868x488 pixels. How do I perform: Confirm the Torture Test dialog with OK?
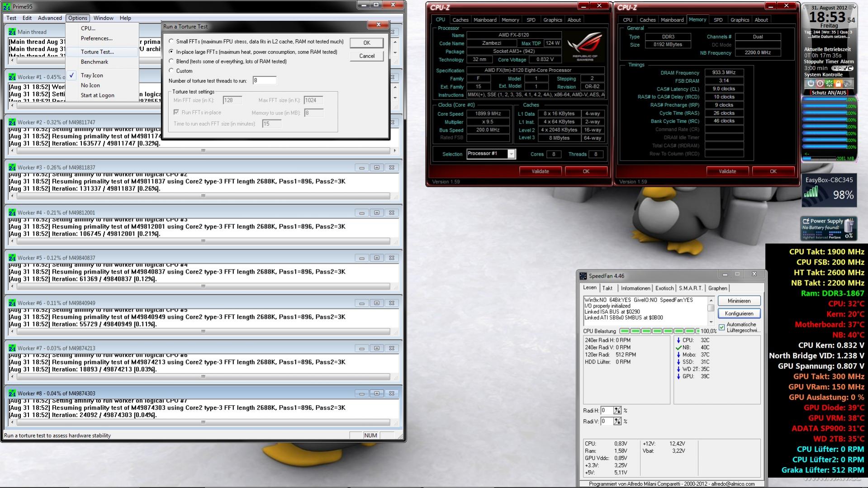pyautogui.click(x=367, y=43)
